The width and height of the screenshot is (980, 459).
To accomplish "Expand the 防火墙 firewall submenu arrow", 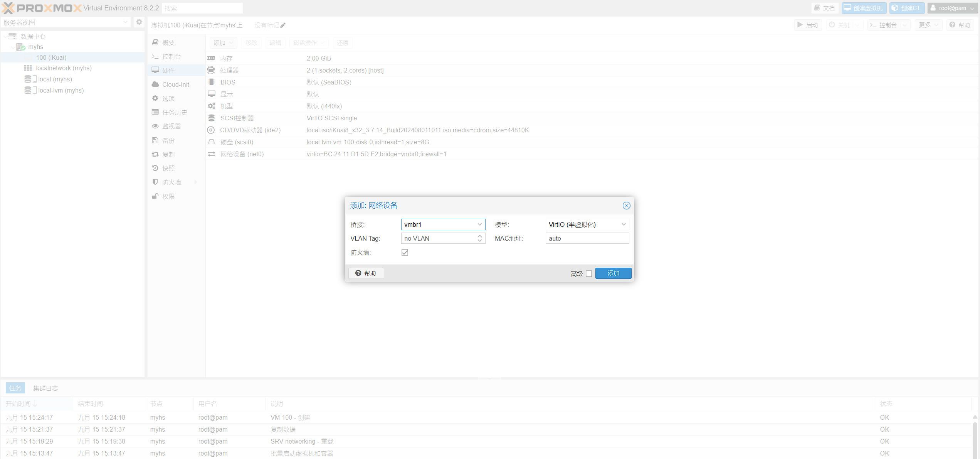I will point(196,182).
